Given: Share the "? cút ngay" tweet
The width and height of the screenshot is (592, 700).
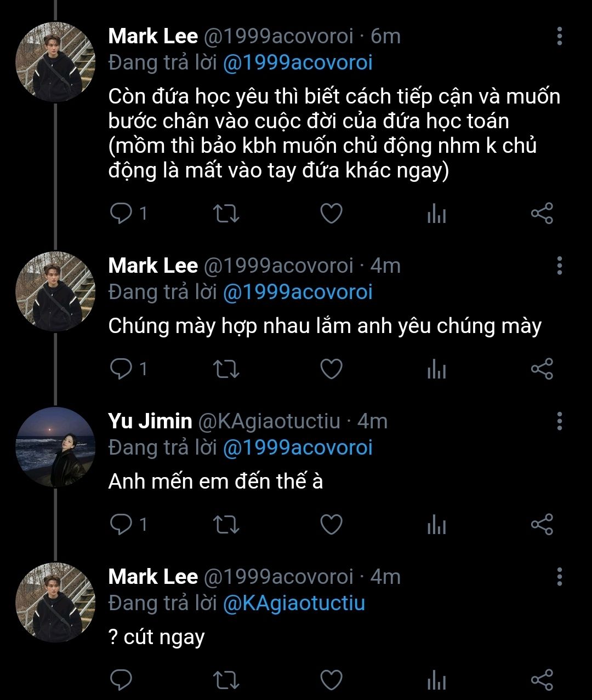Looking at the screenshot, I should click(x=542, y=680).
